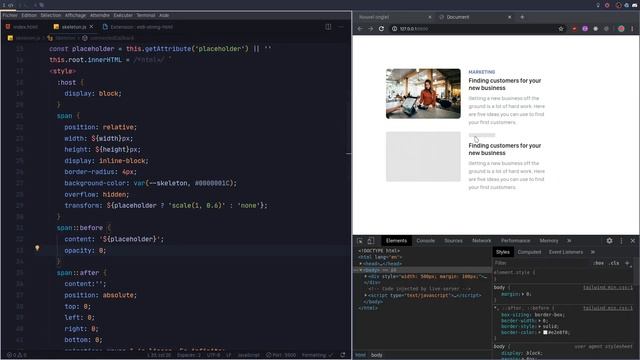Viewport: 640px width, 360px height.
Task: Select the DevTools inspect element picker icon
Action: 360,241
